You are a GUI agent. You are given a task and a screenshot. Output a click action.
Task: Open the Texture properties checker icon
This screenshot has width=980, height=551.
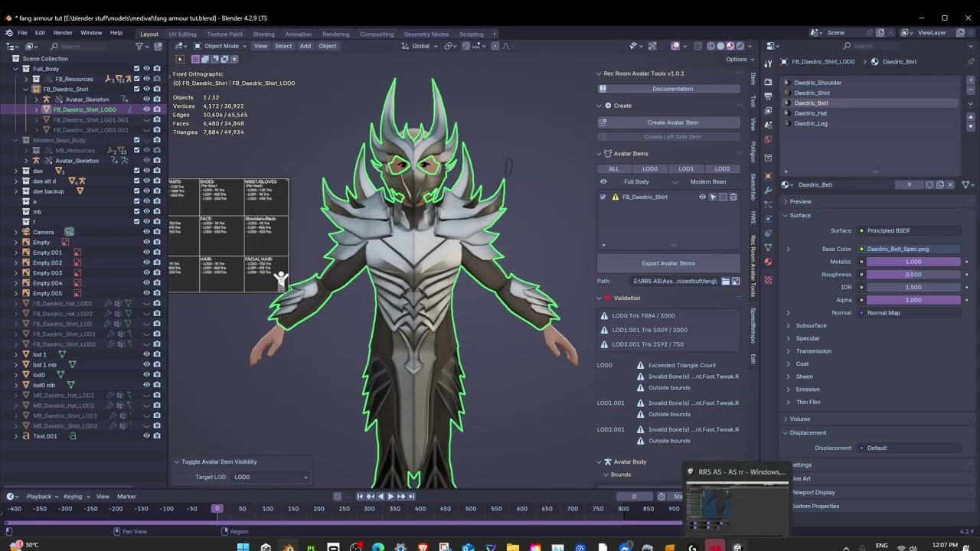(768, 279)
